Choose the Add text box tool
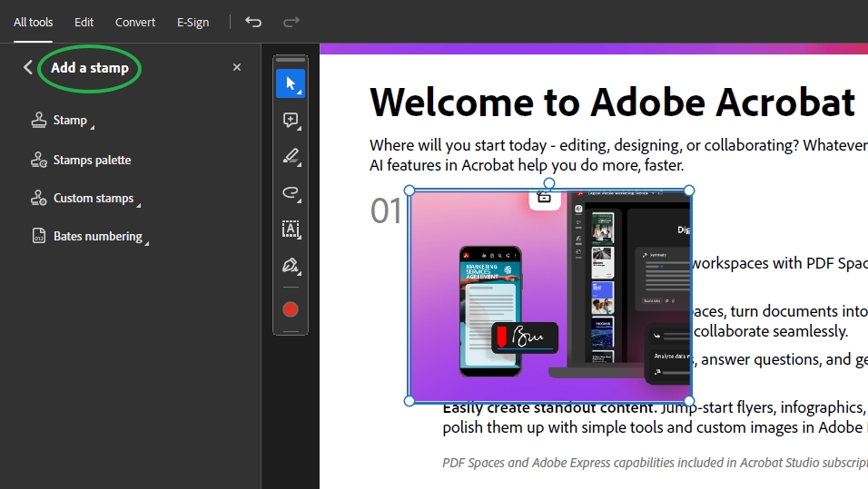 point(291,229)
